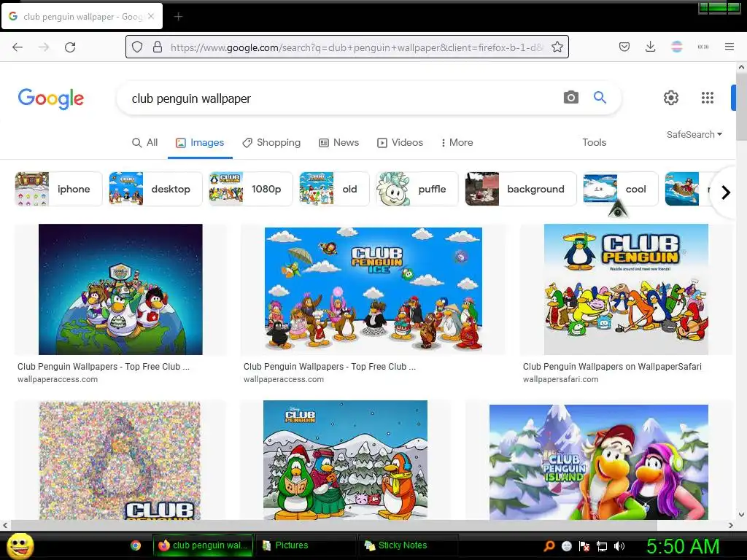This screenshot has width=747, height=560.
Task: Open the striped pink-and-blue round toolbar icon
Action: [676, 47]
